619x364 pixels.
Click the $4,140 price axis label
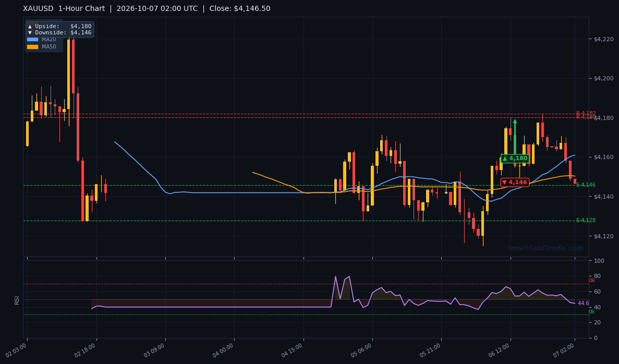pos(603,197)
